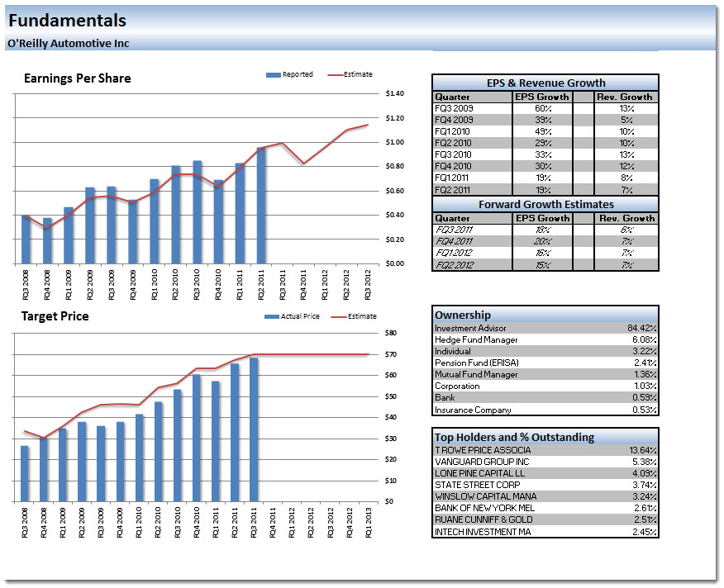Select VANGUARD GROUP INC in Top Holders
This screenshot has width=724, height=588.
tap(482, 462)
